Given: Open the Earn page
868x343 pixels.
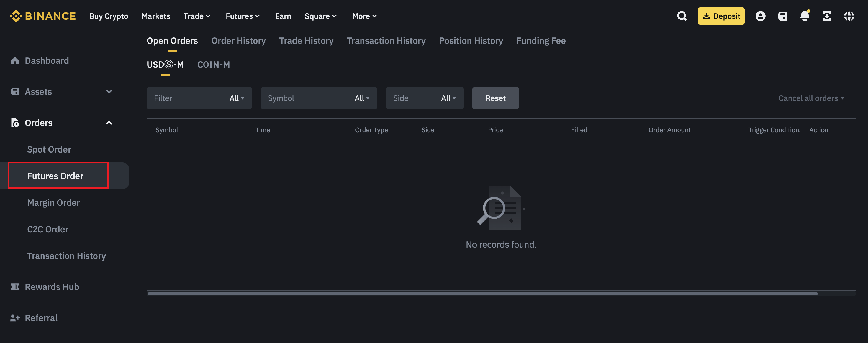Looking at the screenshot, I should coord(283,16).
